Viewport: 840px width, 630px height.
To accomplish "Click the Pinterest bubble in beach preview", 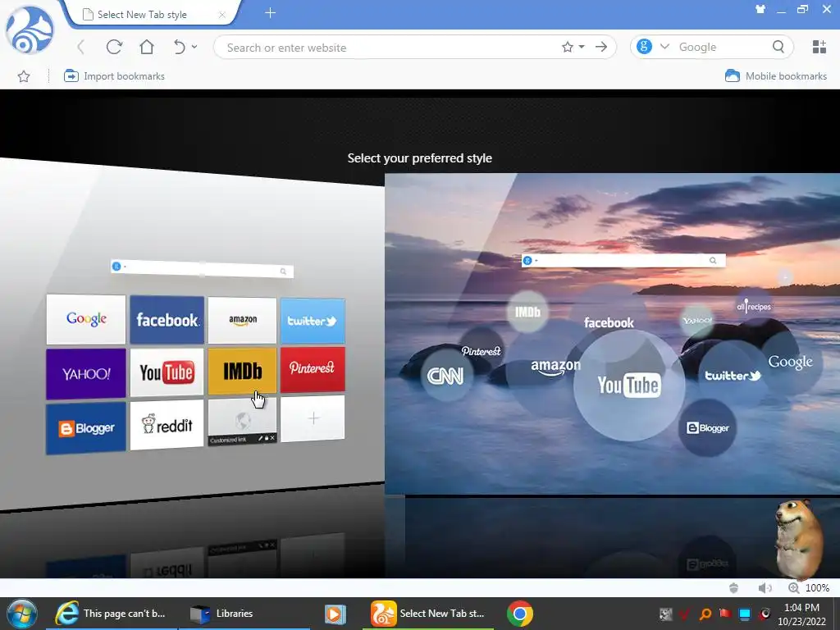I will coord(481,351).
